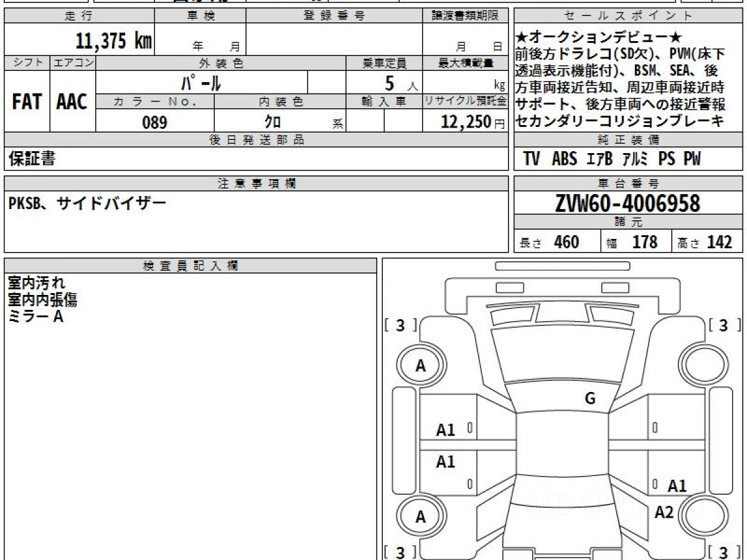Select the 後日発送部品 header
The height and width of the screenshot is (560, 747).
tap(256, 140)
